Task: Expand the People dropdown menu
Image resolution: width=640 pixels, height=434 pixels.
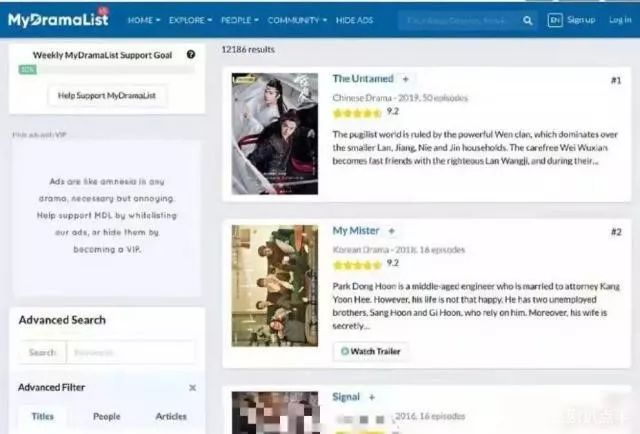Action: tap(240, 20)
